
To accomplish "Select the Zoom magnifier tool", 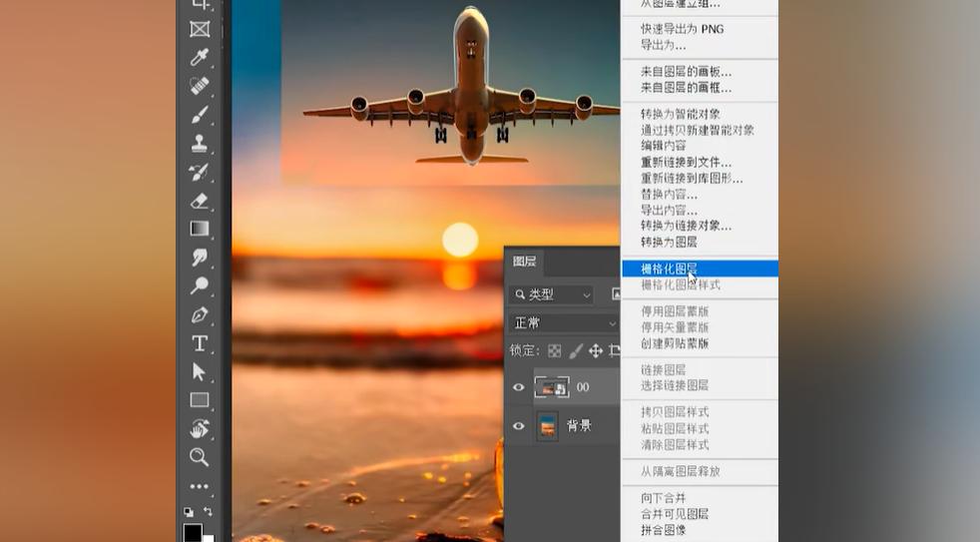I will 200,457.
